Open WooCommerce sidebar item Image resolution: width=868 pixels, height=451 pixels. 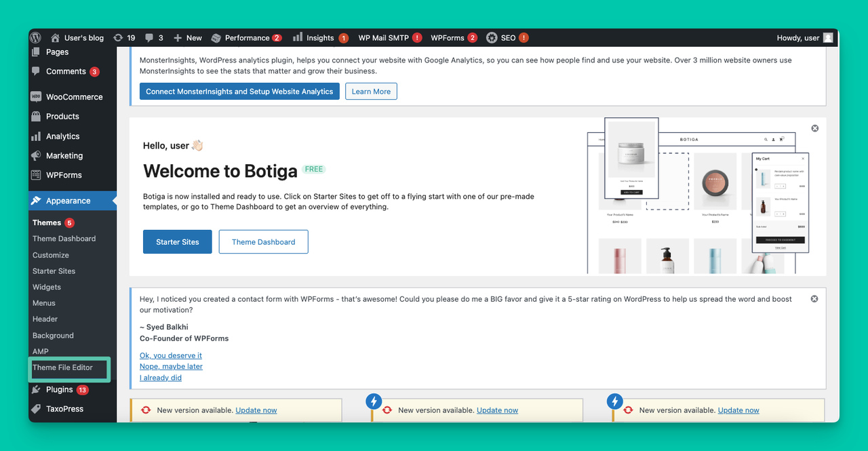[74, 97]
